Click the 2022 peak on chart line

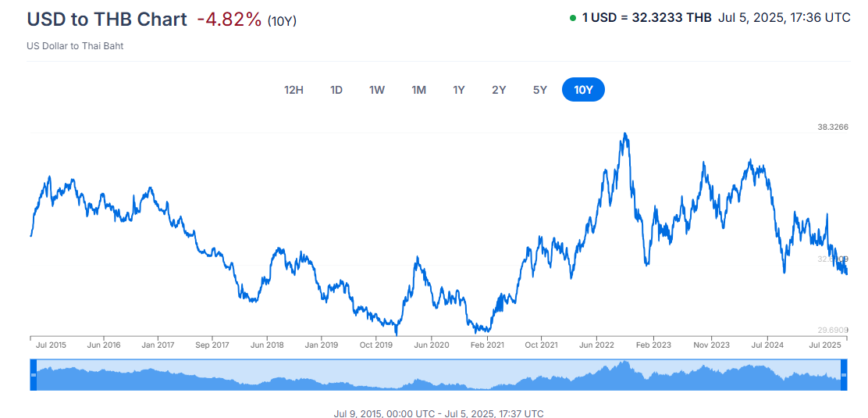click(x=625, y=134)
